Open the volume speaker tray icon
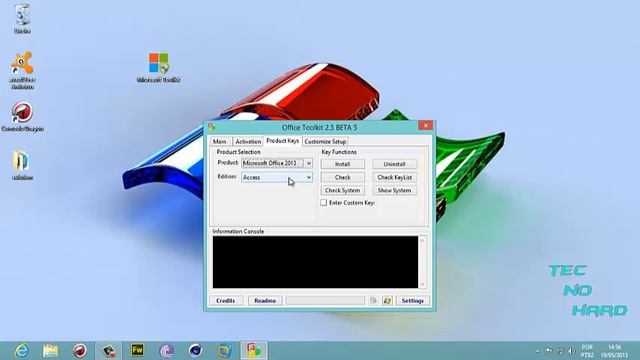The height and width of the screenshot is (360, 640). (x=571, y=351)
